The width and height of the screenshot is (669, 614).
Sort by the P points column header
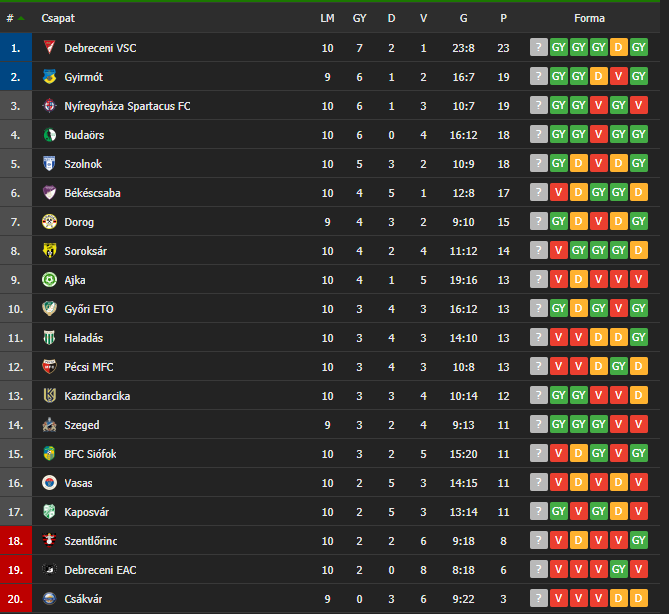(x=503, y=18)
